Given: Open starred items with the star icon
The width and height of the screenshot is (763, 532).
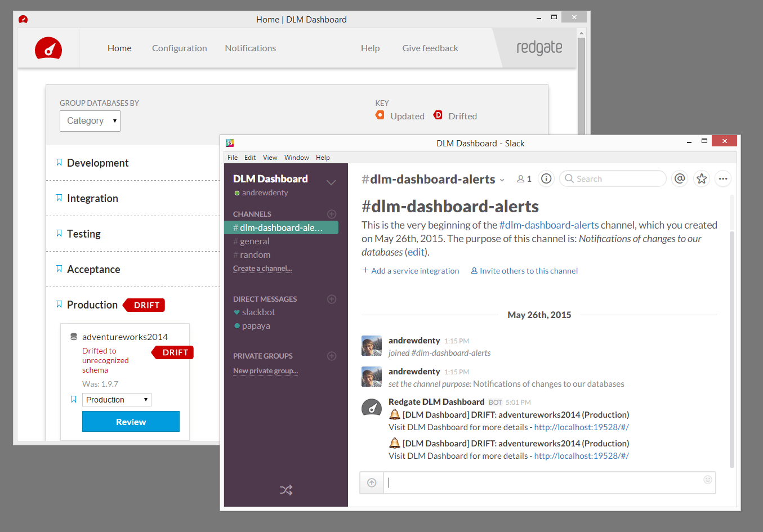Looking at the screenshot, I should click(702, 178).
